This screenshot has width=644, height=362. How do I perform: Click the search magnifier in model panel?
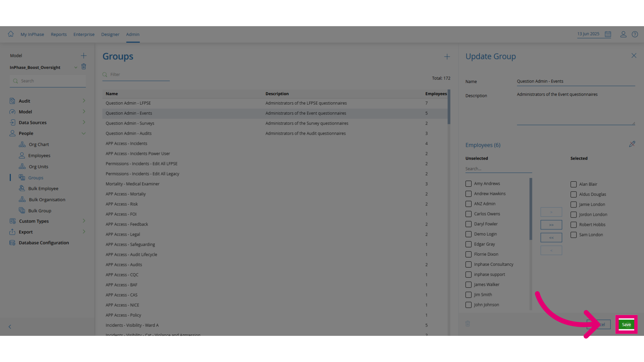click(x=15, y=81)
